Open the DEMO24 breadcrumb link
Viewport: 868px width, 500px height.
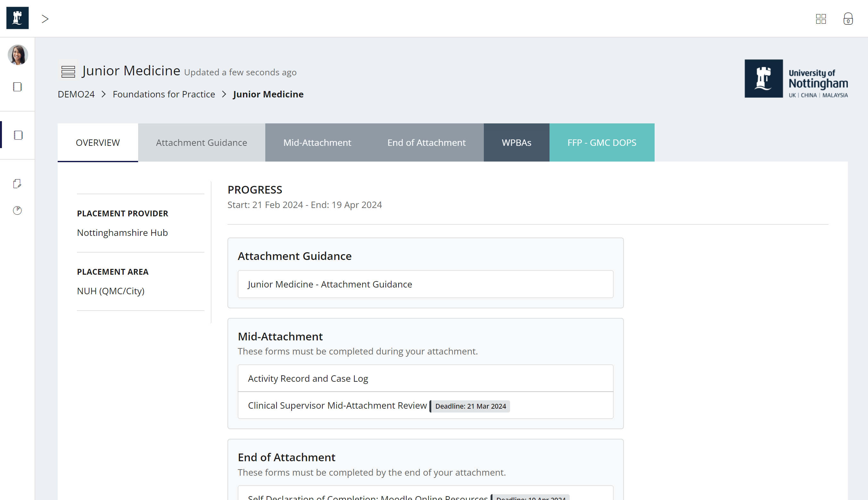pos(76,94)
